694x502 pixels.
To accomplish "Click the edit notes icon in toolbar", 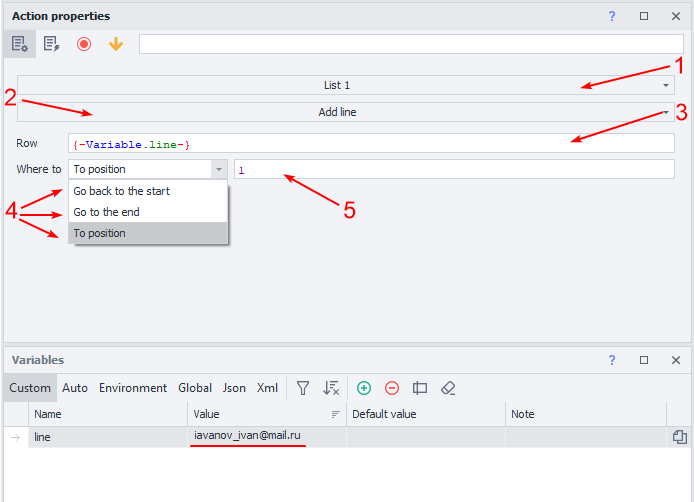I will coord(52,44).
